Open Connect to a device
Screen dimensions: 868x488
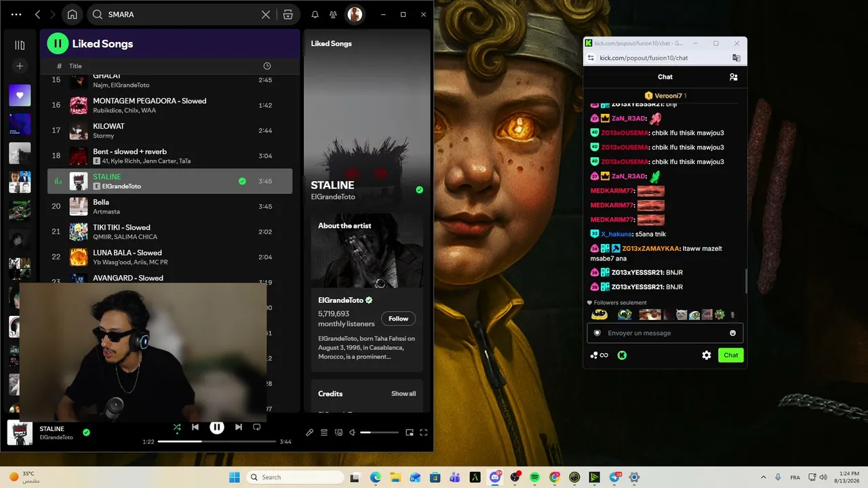[x=339, y=432]
